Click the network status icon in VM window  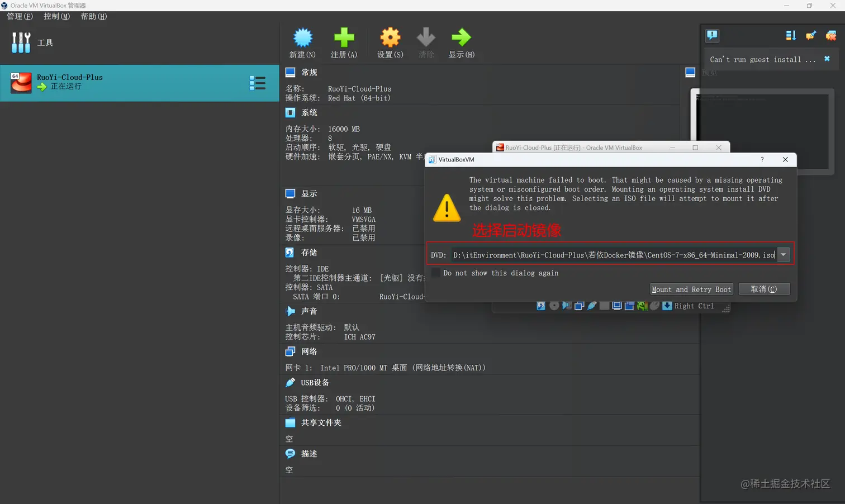(x=580, y=306)
